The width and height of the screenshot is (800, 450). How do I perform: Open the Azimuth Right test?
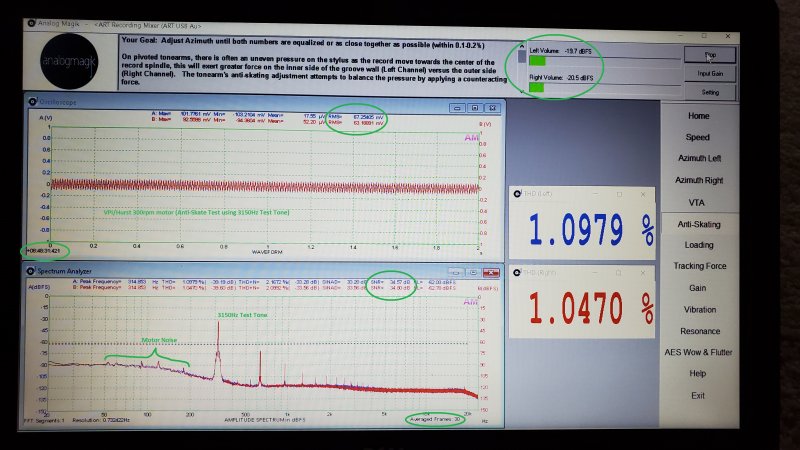click(699, 180)
